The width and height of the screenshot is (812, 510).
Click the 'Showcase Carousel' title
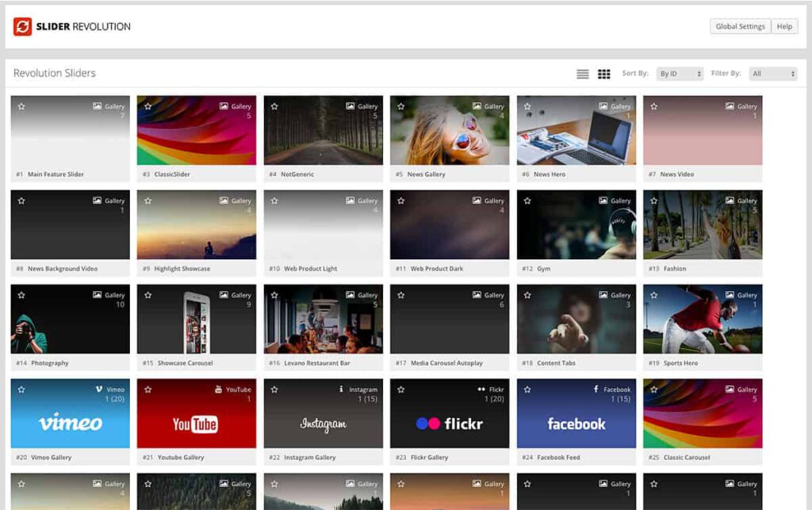185,363
